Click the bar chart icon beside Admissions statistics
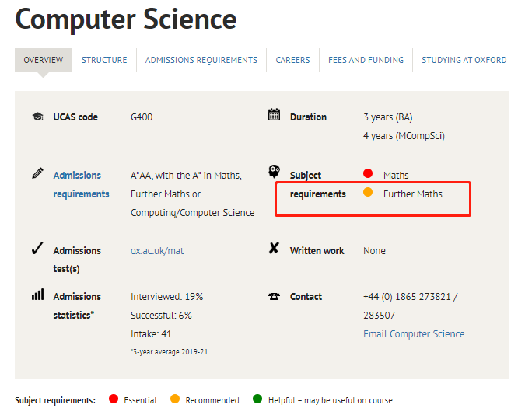This screenshot has height=415, width=532. [37, 295]
